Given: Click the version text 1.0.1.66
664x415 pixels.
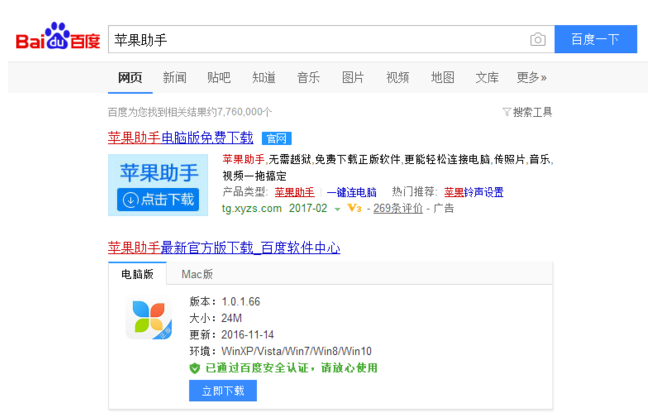Looking at the screenshot, I should tap(241, 302).
